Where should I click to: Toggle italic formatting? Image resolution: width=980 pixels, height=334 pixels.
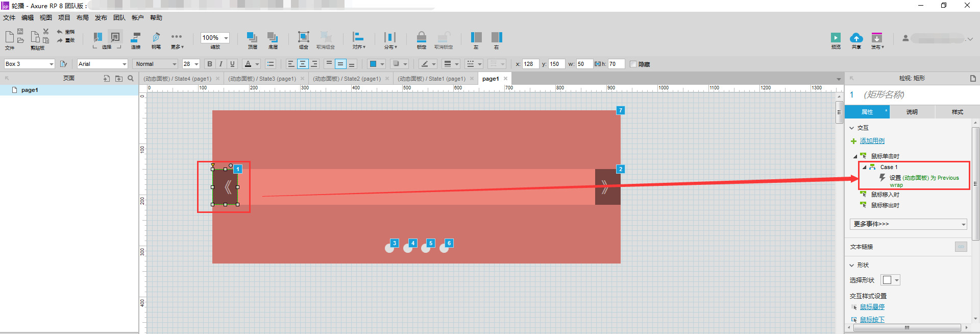[x=220, y=64]
